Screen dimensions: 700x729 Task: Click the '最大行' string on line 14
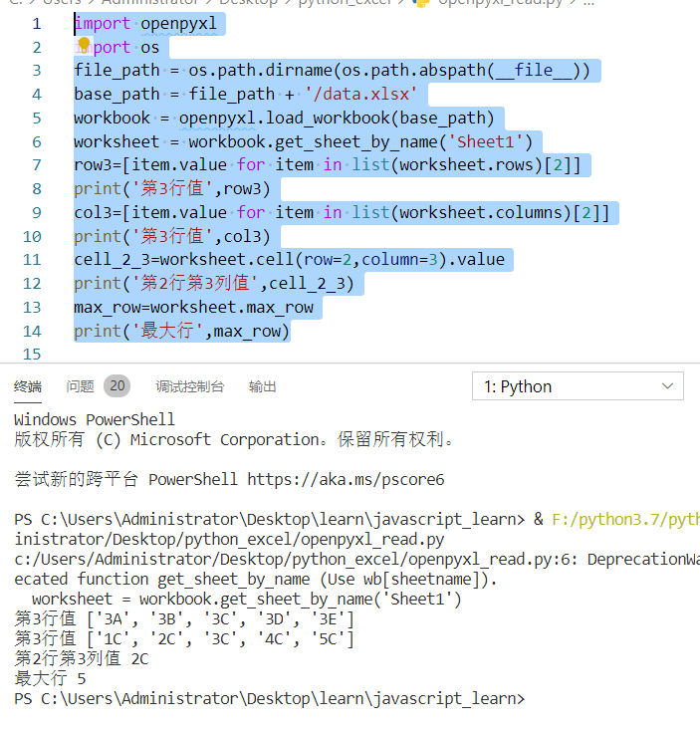click(168, 331)
